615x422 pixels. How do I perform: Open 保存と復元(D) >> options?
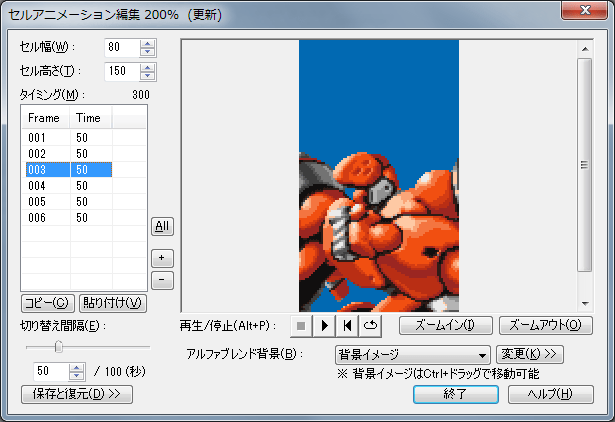pos(77,394)
